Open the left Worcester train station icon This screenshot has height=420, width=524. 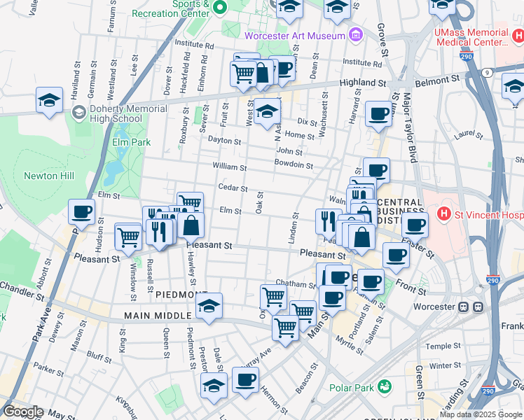point(463,307)
